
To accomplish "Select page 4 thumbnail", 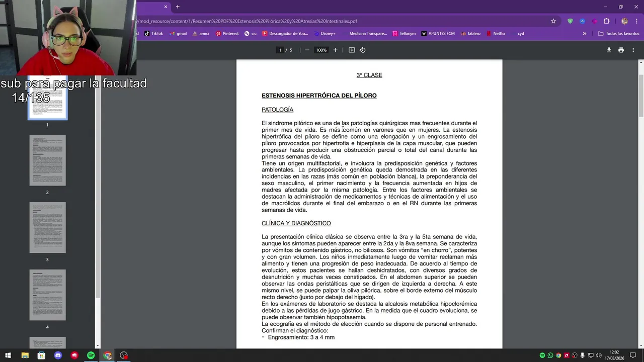I will pyautogui.click(x=47, y=295).
